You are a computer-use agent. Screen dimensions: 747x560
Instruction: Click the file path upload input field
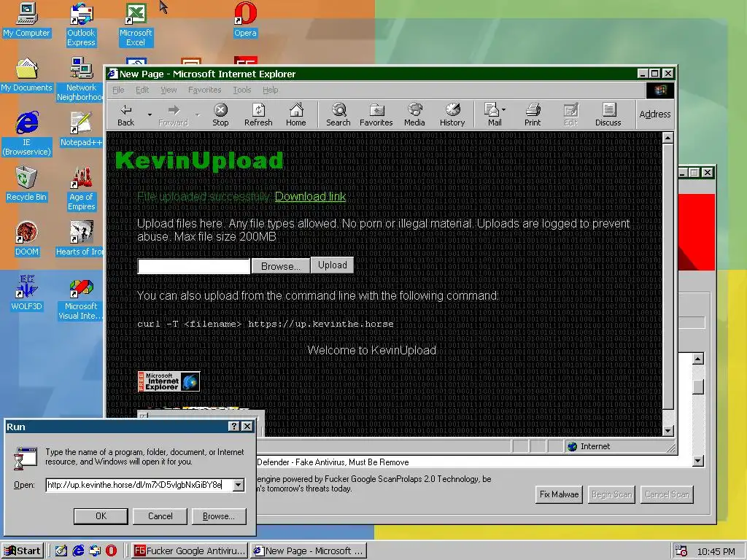[x=193, y=266]
